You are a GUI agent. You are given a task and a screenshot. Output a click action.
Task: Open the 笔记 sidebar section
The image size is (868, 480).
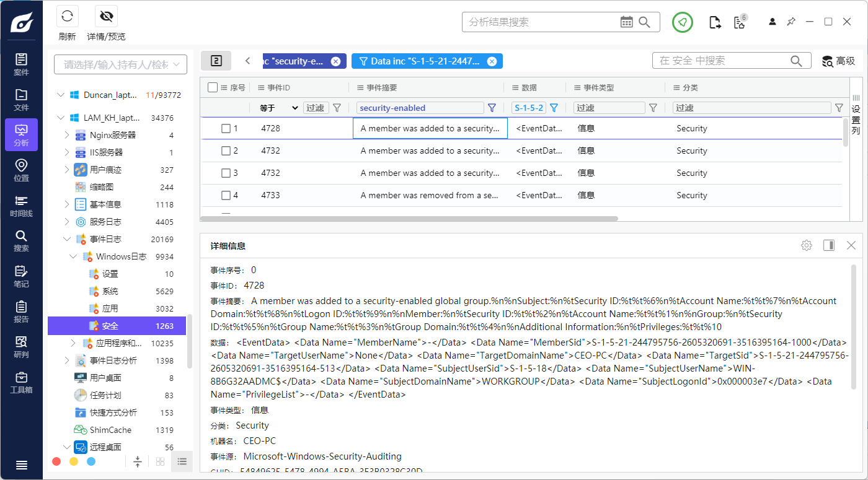click(21, 276)
